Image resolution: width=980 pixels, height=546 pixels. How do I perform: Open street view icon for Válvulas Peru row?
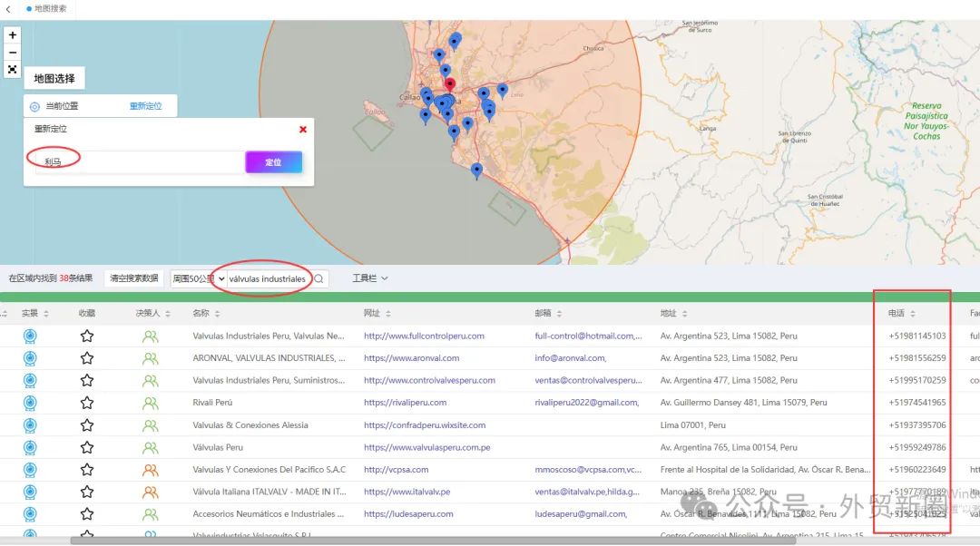30,447
